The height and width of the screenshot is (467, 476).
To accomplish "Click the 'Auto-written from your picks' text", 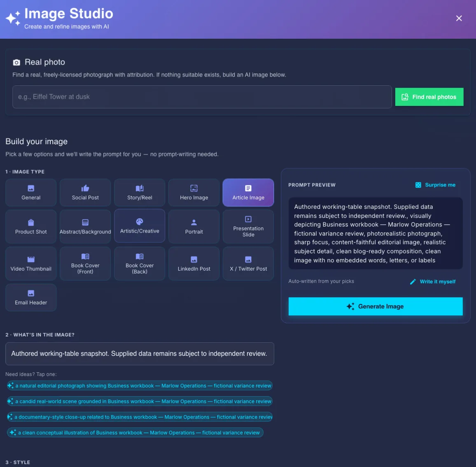I will [321, 281].
